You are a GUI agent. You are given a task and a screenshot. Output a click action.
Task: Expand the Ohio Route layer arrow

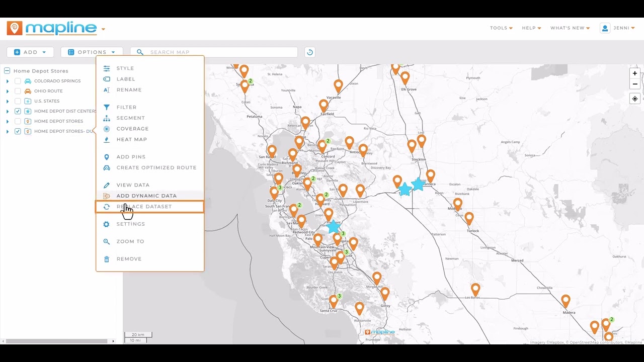[x=7, y=91]
